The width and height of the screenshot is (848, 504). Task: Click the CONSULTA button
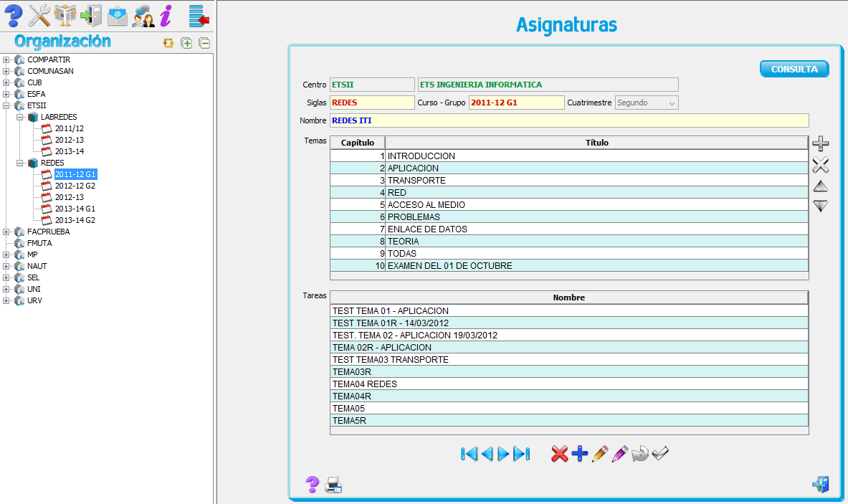(794, 70)
